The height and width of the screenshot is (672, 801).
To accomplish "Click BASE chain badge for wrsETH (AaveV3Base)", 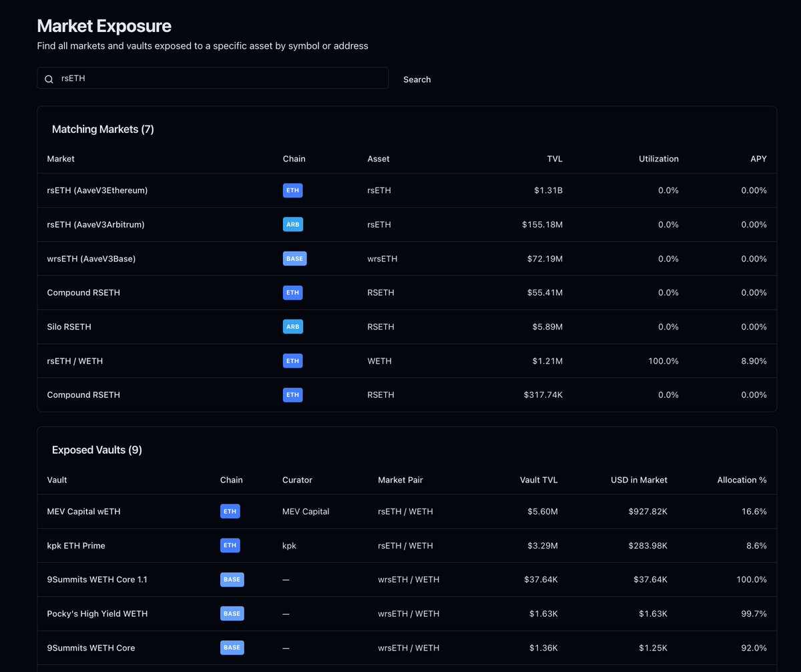I will (x=294, y=258).
